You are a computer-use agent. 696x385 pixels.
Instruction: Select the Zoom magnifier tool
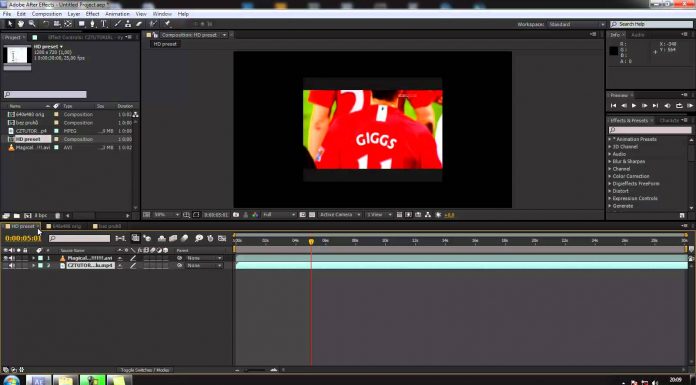click(x=32, y=24)
